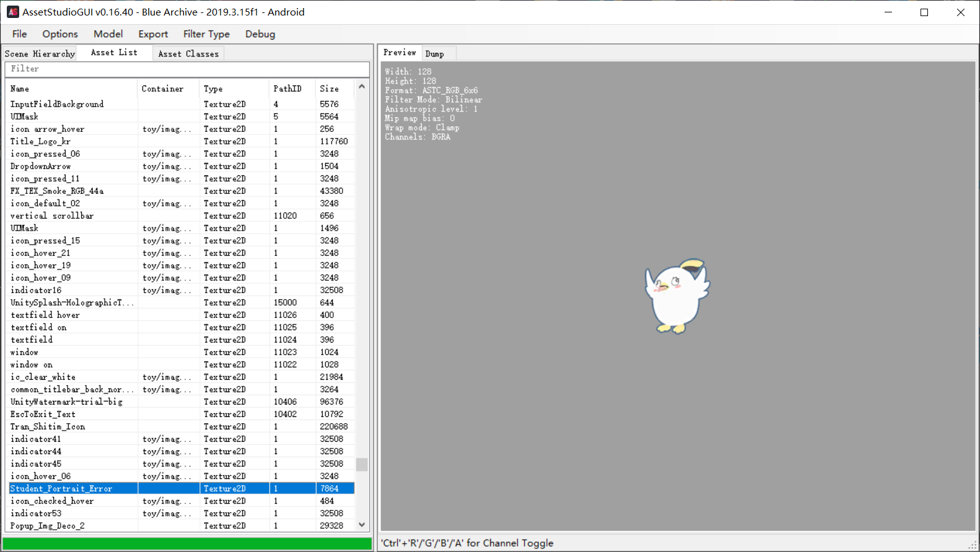Open the Export menu
The height and width of the screenshot is (552, 980).
(153, 34)
